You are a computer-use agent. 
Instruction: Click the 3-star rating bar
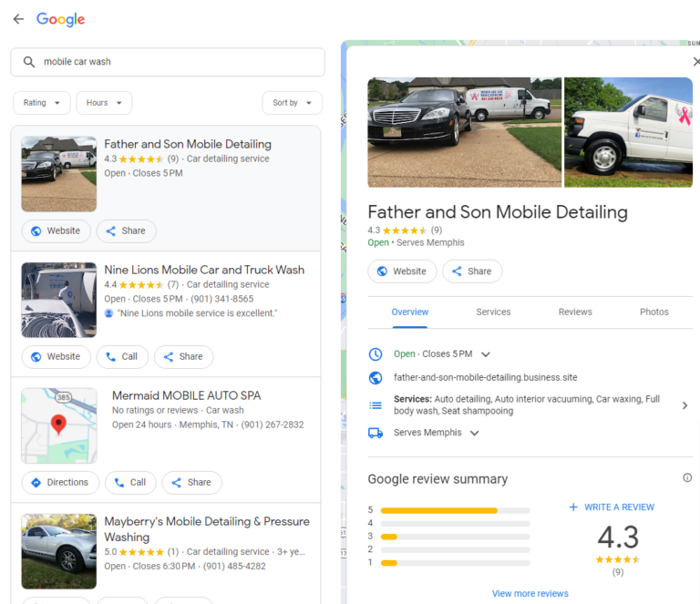[456, 537]
